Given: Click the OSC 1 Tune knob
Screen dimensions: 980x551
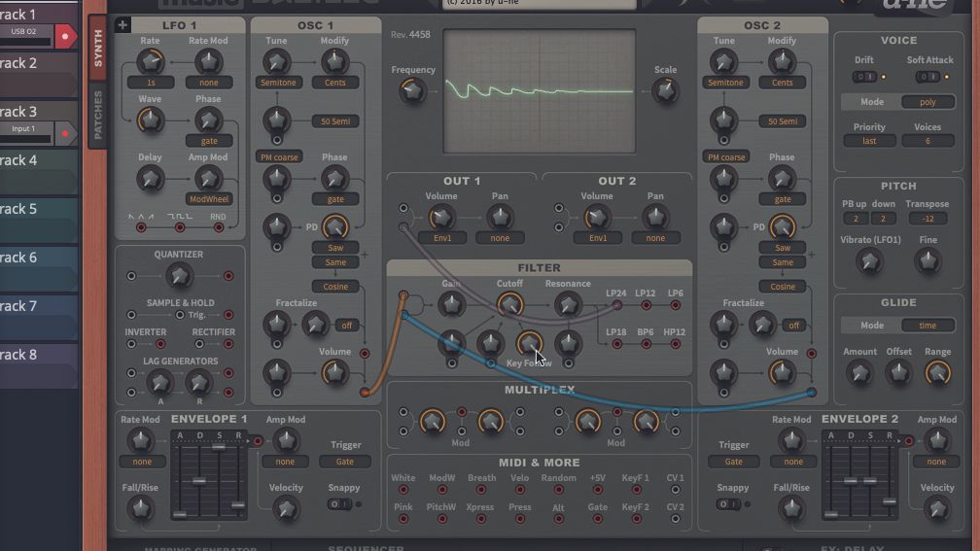Looking at the screenshot, I should (x=276, y=62).
